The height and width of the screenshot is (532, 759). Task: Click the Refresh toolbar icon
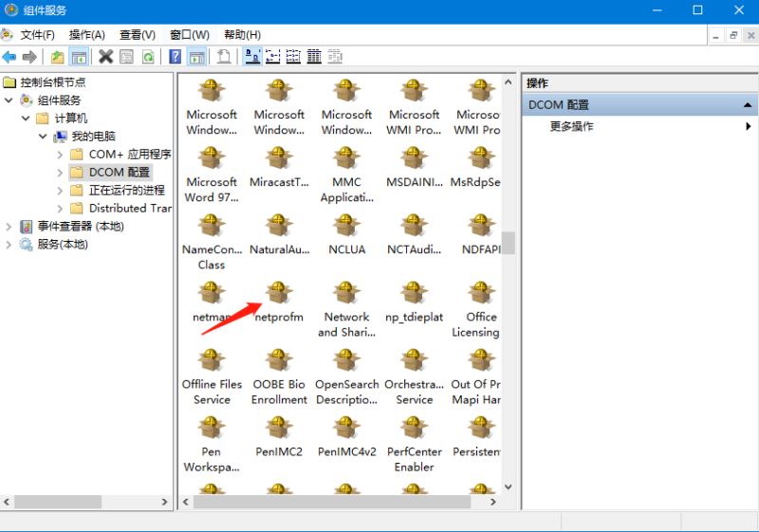pos(148,57)
